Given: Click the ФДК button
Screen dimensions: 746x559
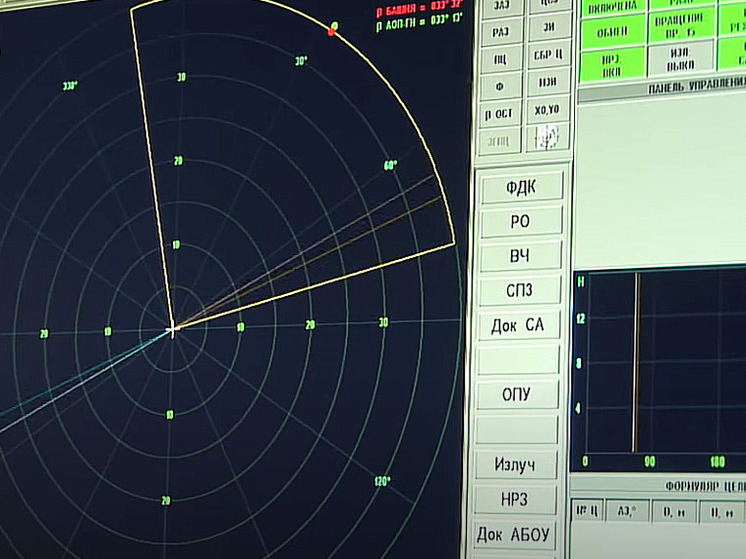Looking at the screenshot, I should (x=520, y=187).
